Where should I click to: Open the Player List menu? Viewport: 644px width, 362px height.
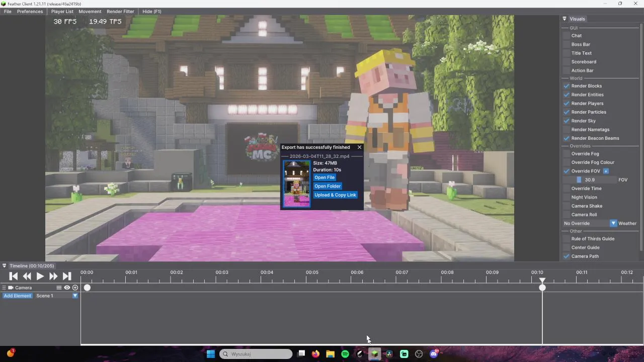(62, 12)
